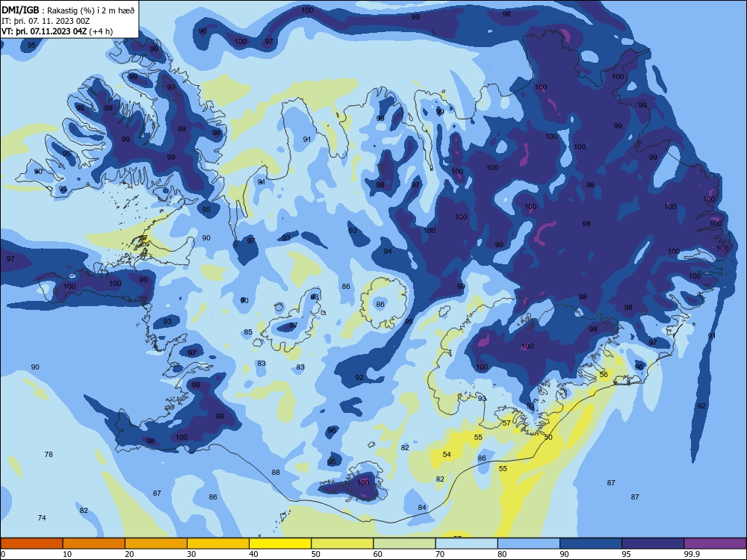This screenshot has height=560, width=747.
Task: Click the legend tick label '10'
Action: pyautogui.click(x=67, y=554)
